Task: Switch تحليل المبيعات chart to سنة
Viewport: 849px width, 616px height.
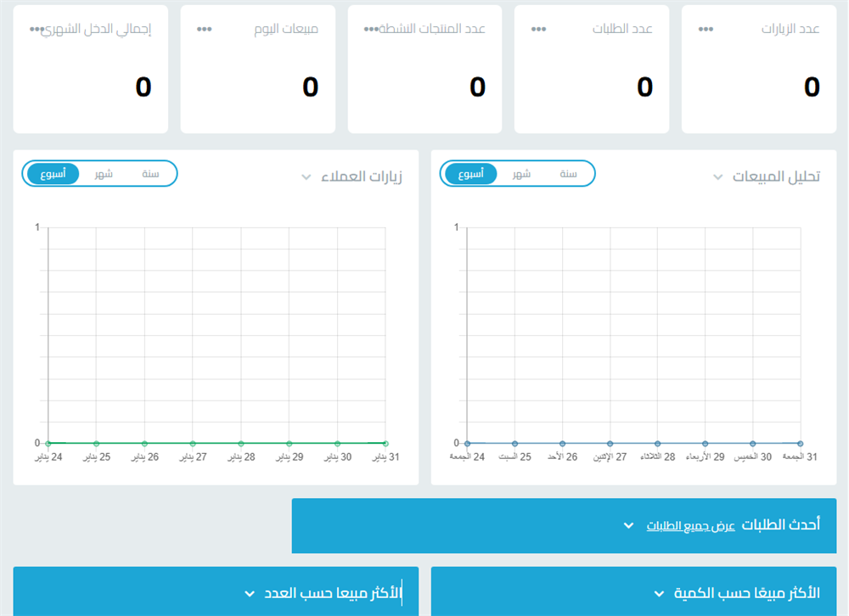Action: [568, 174]
